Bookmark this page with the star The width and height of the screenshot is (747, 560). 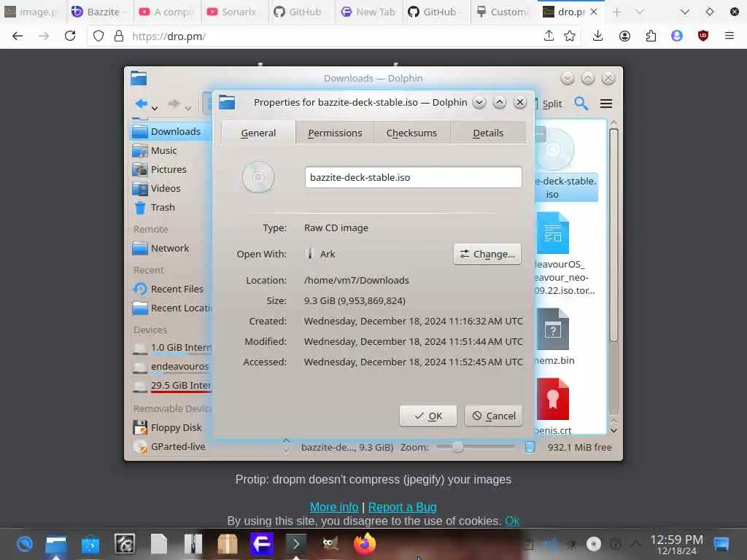[x=569, y=36]
